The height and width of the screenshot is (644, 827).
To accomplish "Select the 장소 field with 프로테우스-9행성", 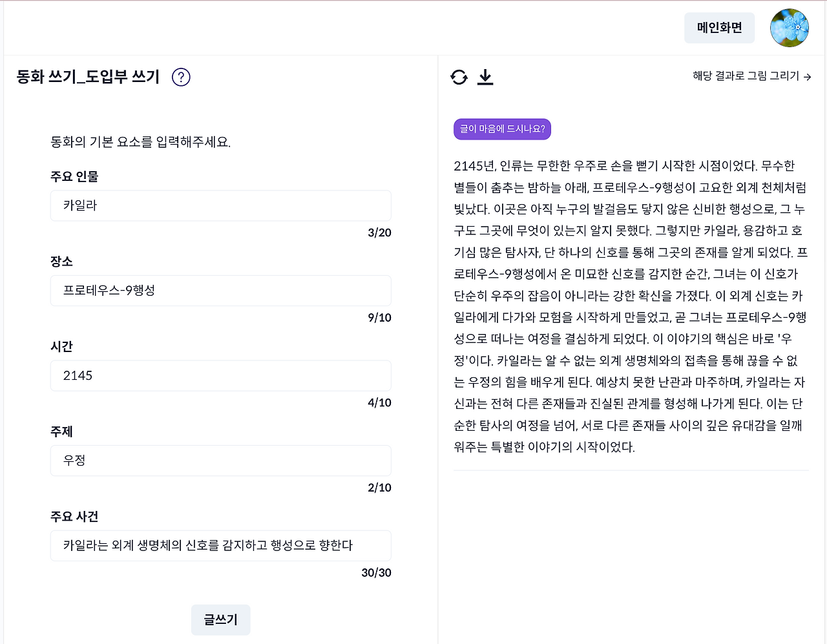I will (220, 291).
